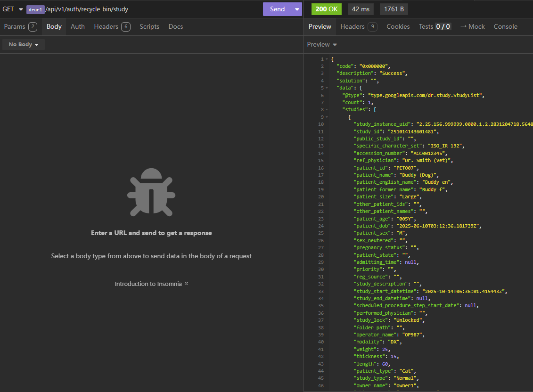
Task: Click the external link icon beside Introduction to Insomnia
Action: (187, 284)
